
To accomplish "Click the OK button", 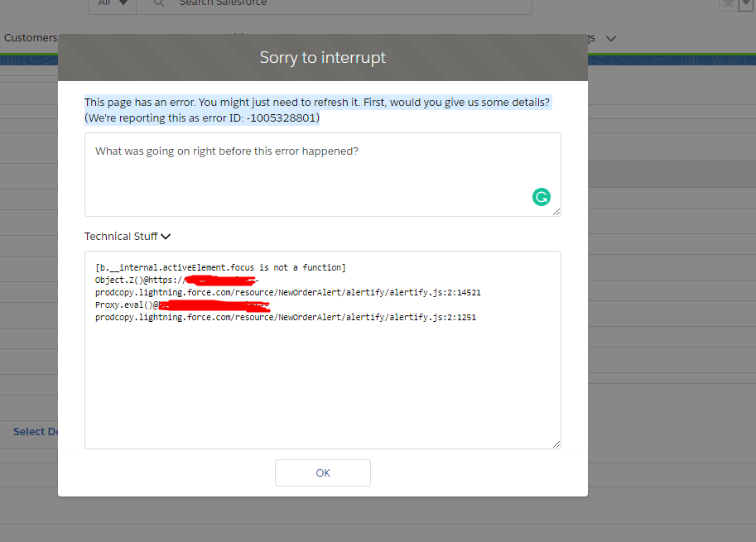I will (x=323, y=472).
